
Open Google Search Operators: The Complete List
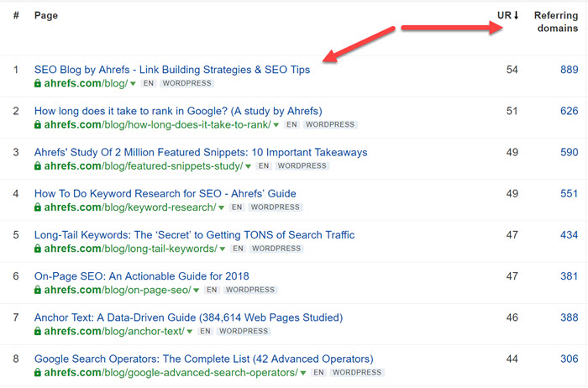(203, 359)
